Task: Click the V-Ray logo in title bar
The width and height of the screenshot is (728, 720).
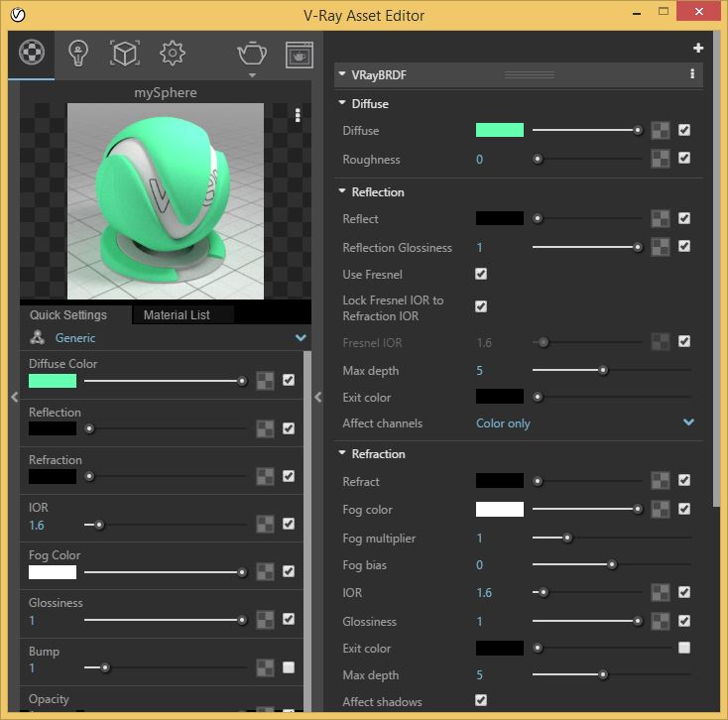Action: 18,15
